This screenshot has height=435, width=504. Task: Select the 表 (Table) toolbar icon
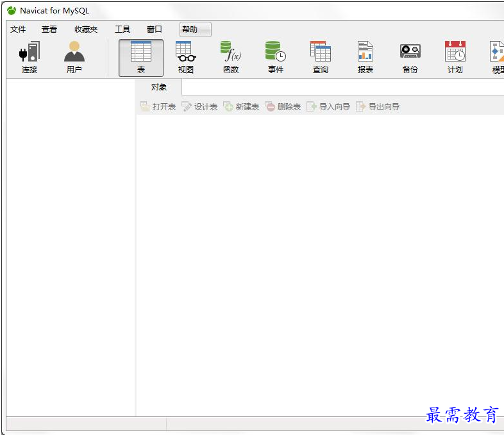[x=141, y=51]
